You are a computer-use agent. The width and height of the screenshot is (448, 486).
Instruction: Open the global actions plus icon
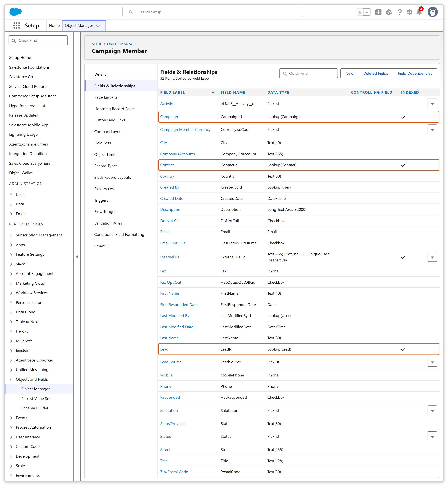pyautogui.click(x=378, y=12)
